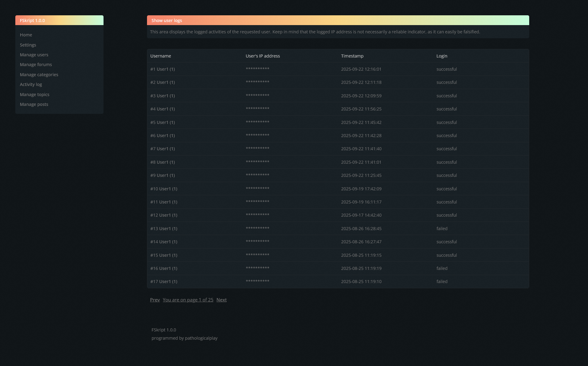Click the masked IP in row #5

pyautogui.click(x=258, y=122)
